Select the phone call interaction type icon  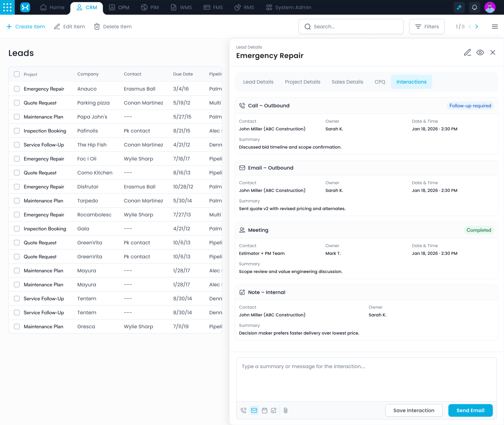244,410
